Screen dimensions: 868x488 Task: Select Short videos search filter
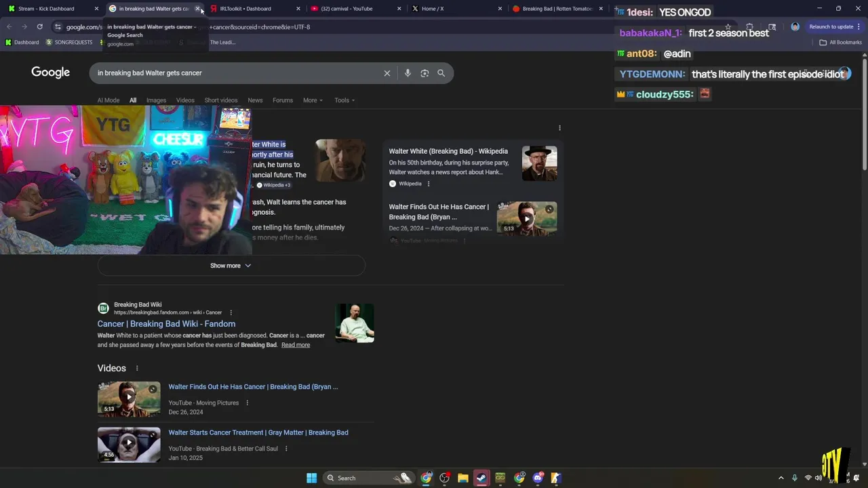pyautogui.click(x=221, y=100)
